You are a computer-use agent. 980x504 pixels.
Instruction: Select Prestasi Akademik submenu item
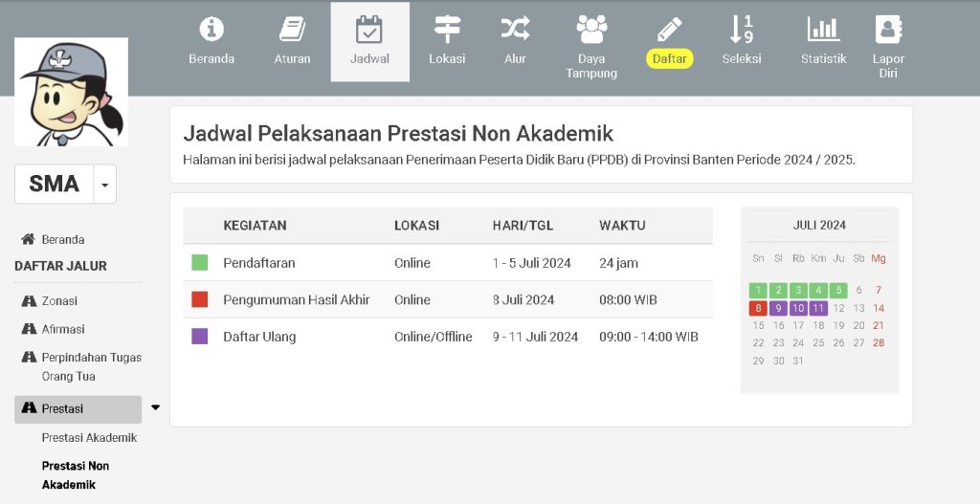(89, 438)
